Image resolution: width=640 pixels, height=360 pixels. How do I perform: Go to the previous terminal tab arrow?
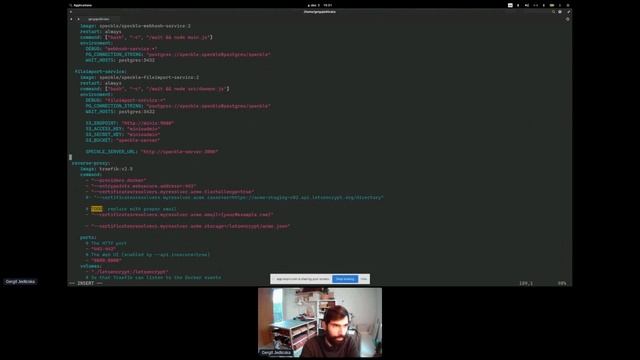tap(71, 19)
